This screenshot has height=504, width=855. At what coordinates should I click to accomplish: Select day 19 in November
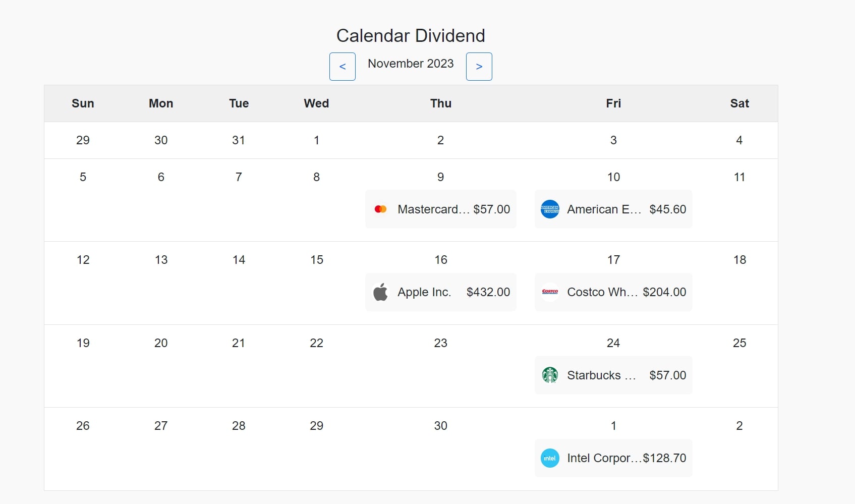83,343
